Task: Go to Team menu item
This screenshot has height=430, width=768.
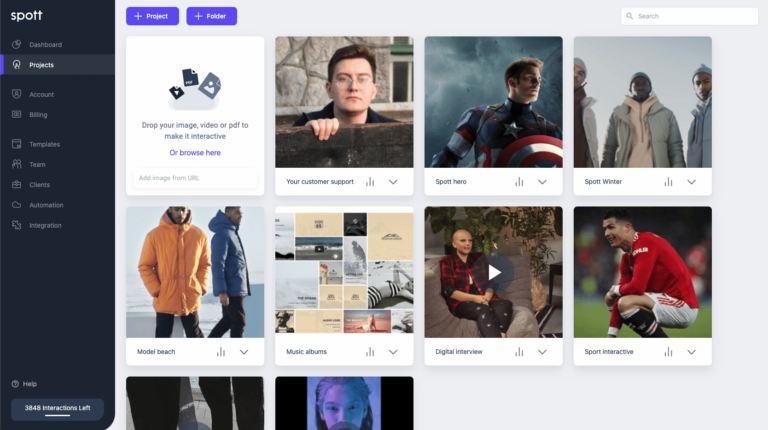Action: pos(37,164)
